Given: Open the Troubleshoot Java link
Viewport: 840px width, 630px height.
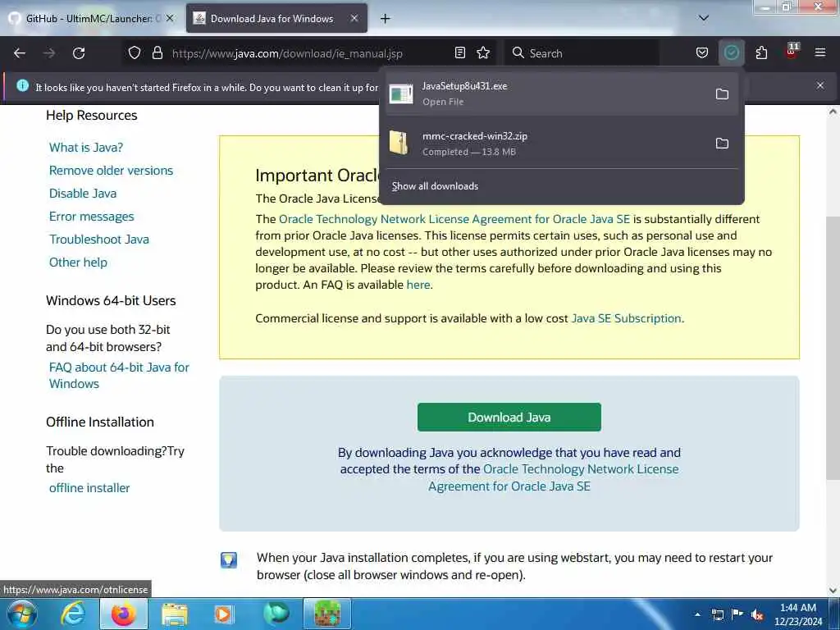Looking at the screenshot, I should (x=99, y=240).
